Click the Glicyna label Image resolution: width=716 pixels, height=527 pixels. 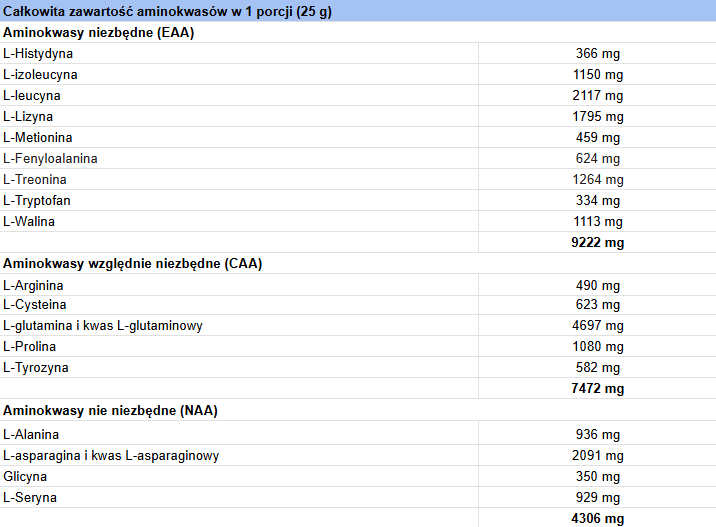(25, 477)
